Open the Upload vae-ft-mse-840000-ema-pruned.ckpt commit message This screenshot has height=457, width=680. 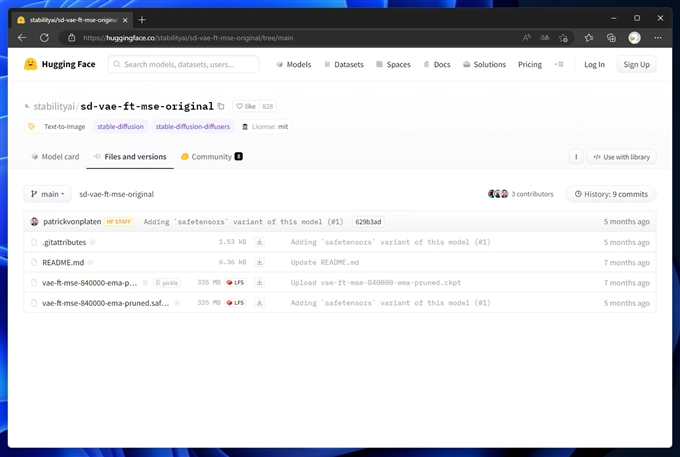(376, 283)
